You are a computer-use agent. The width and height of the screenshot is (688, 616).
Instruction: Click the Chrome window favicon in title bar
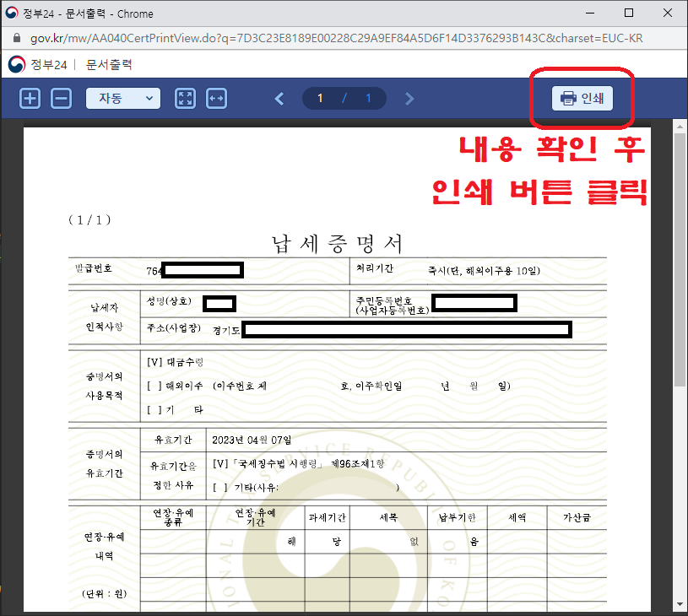(x=12, y=14)
